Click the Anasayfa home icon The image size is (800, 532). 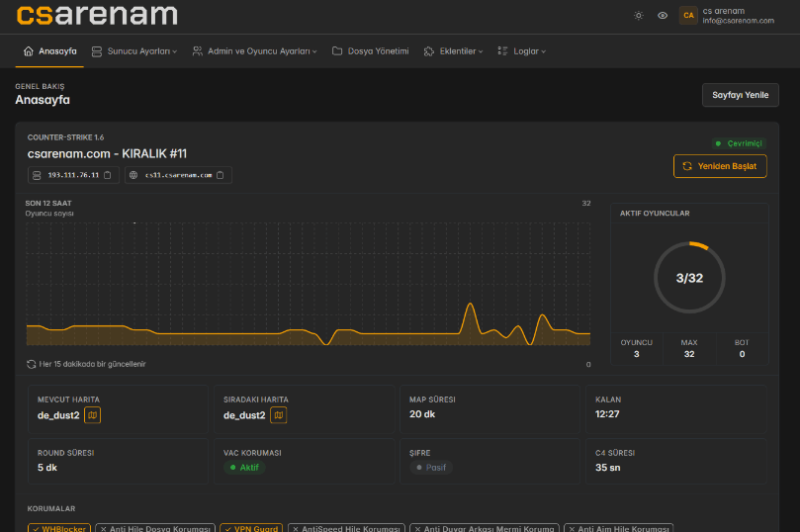pyautogui.click(x=29, y=51)
